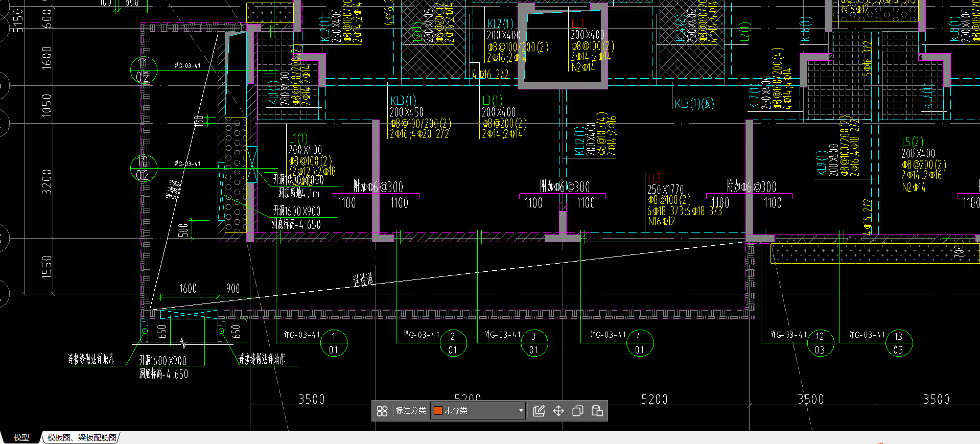980x444 pixels.
Task: Click the KL3(1)(反) label
Action: (694, 104)
